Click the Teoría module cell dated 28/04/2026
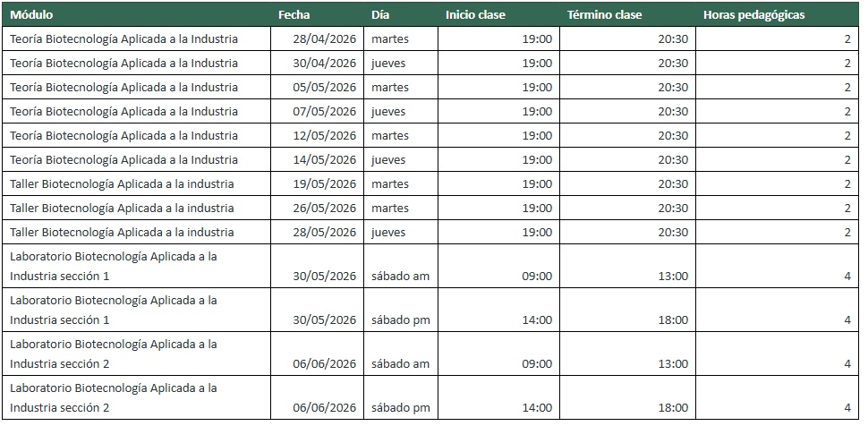 pyautogui.click(x=123, y=39)
